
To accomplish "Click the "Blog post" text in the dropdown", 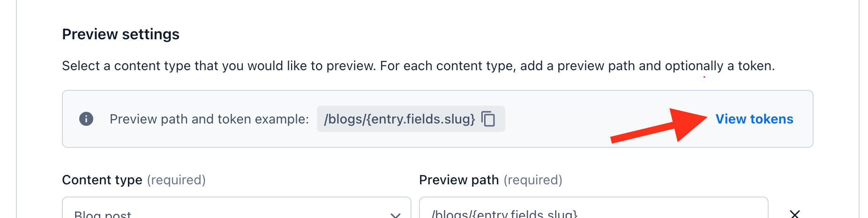I will (103, 215).
